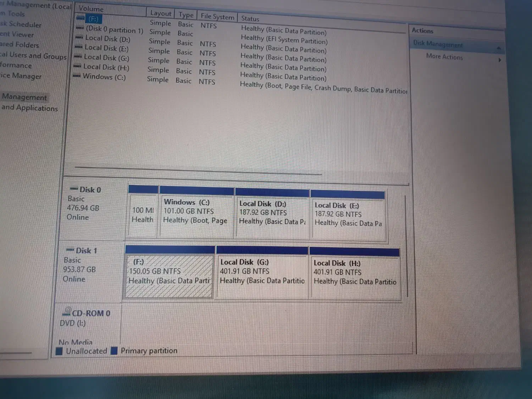The width and height of the screenshot is (532, 399).
Task: Click 'Simple' in the Local Disk (G:) row
Action: click(x=158, y=60)
